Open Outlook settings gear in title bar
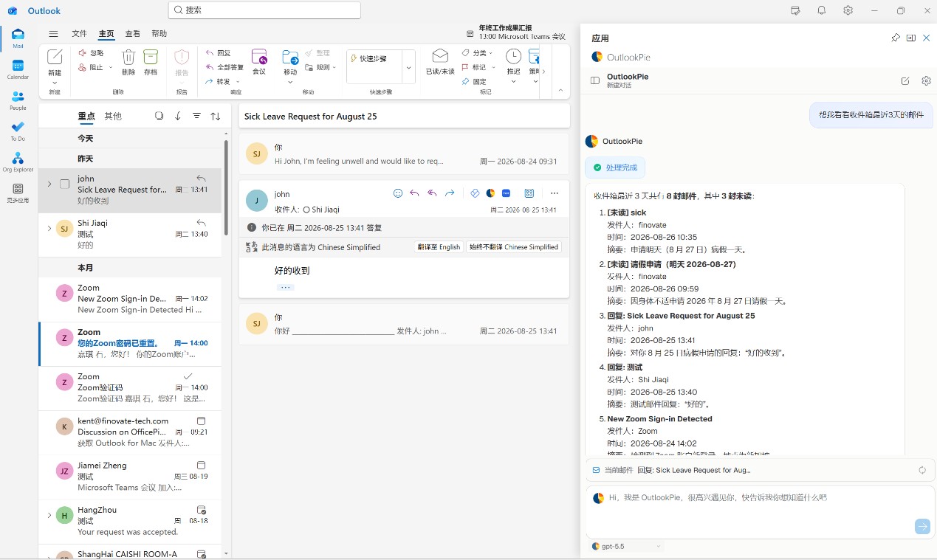Viewport: 937px width, 560px height. pos(848,10)
